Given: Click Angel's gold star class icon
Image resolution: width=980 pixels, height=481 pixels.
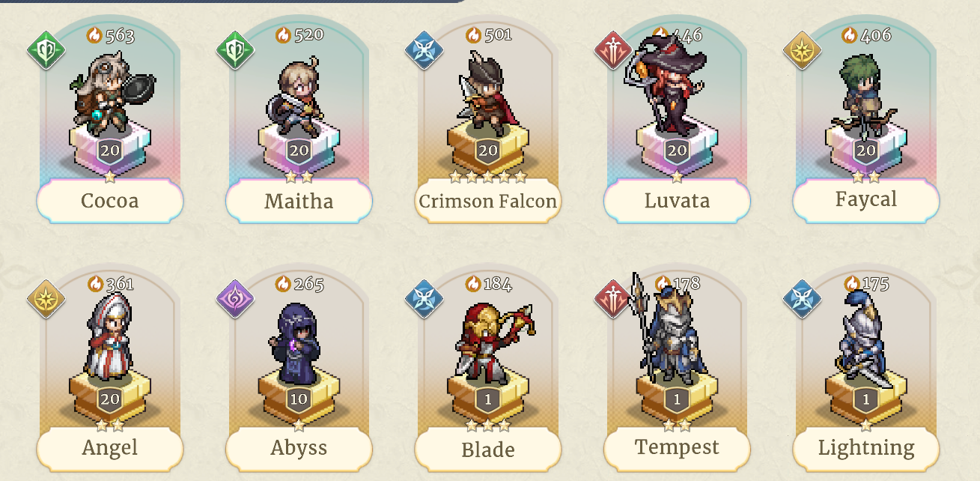Looking at the screenshot, I should tap(46, 299).
